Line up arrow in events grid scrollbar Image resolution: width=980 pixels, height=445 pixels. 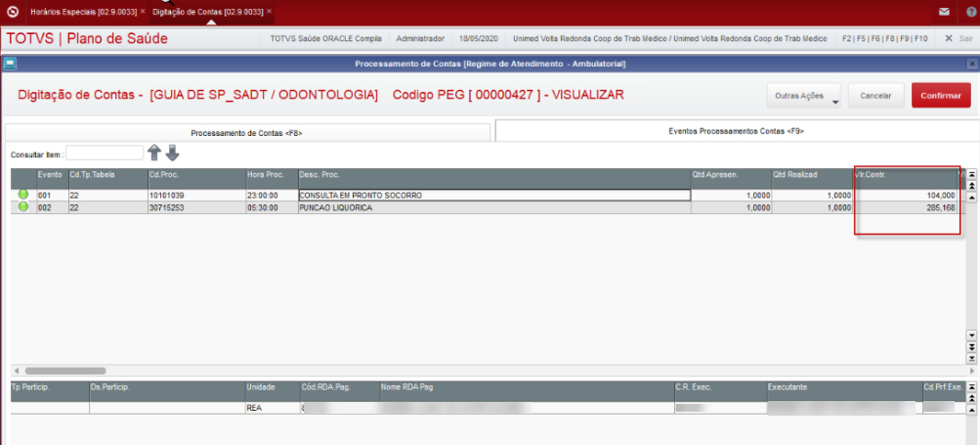pyautogui.click(x=972, y=198)
